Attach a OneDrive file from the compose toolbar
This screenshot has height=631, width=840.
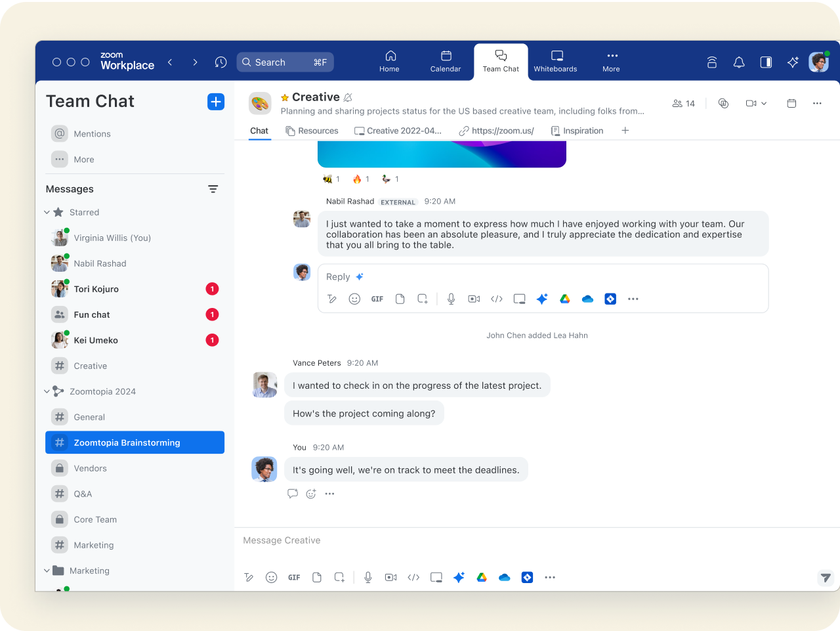click(505, 577)
